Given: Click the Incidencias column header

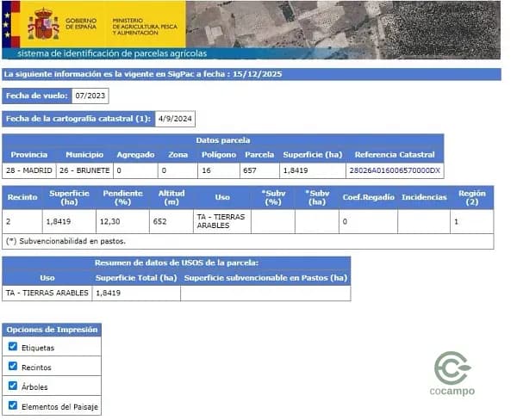Looking at the screenshot, I should click(x=424, y=197).
